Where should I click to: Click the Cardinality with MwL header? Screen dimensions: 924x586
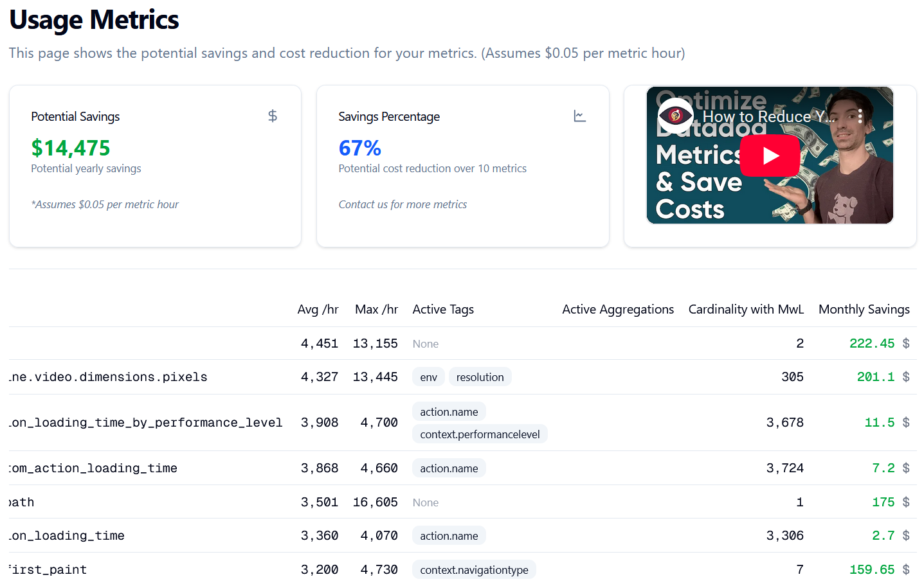[x=745, y=310]
